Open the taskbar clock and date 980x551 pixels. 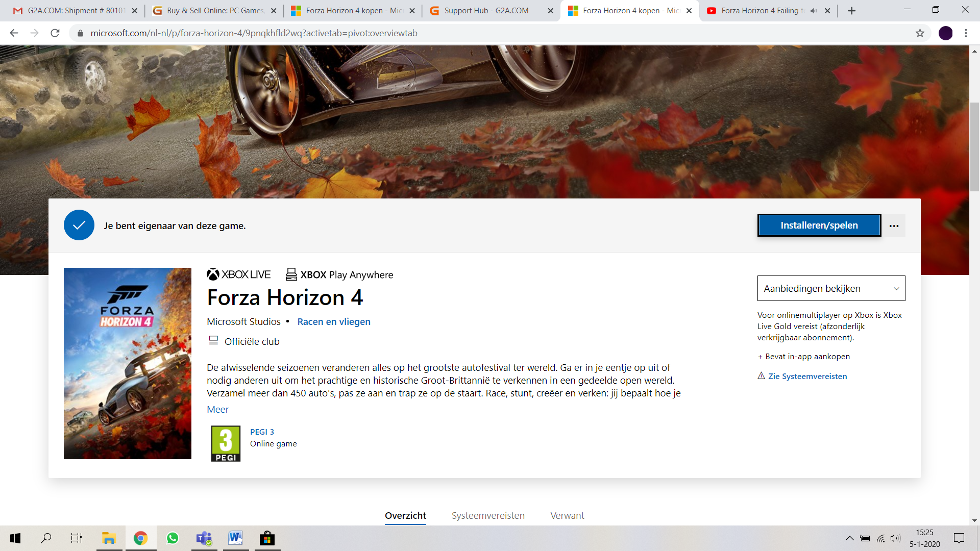924,538
